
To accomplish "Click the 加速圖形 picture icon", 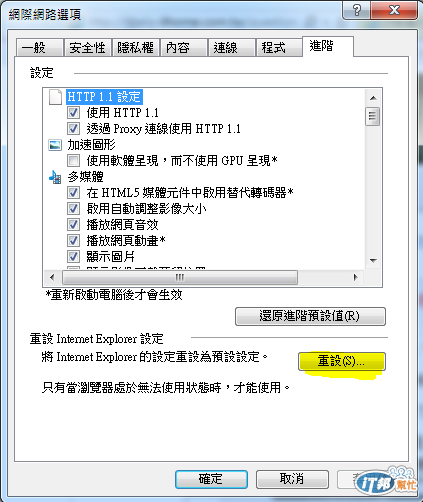I will click(55, 145).
